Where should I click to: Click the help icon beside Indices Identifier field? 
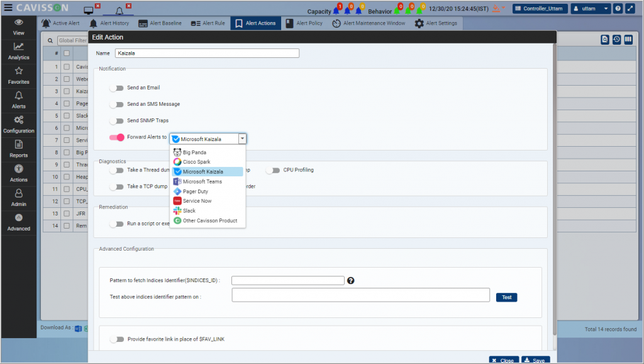coord(350,280)
